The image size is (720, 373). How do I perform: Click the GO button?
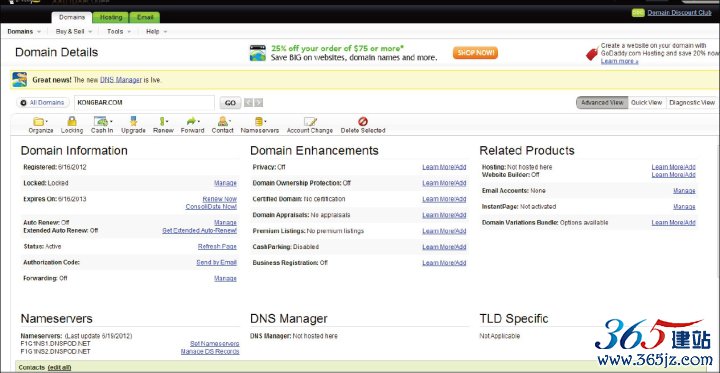230,103
